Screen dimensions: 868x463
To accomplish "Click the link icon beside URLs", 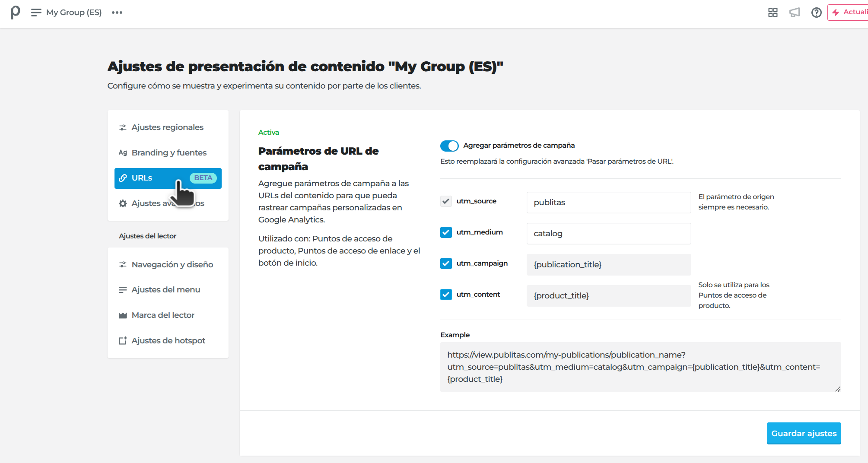I will coord(123,178).
